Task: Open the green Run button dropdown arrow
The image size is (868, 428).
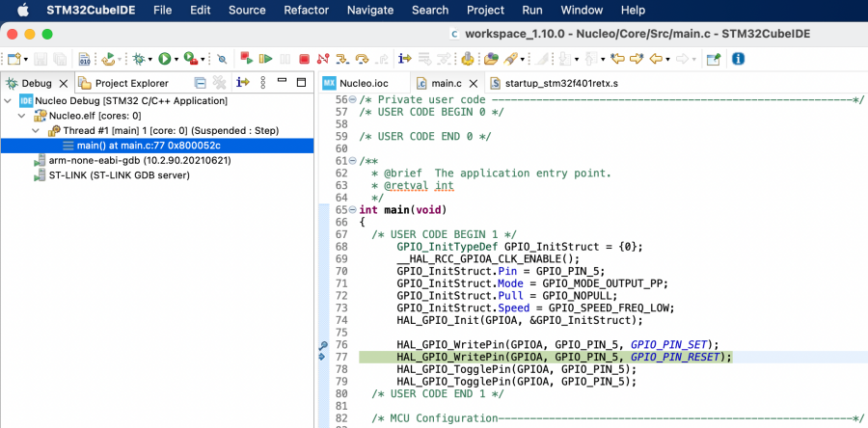Action: pyautogui.click(x=176, y=59)
